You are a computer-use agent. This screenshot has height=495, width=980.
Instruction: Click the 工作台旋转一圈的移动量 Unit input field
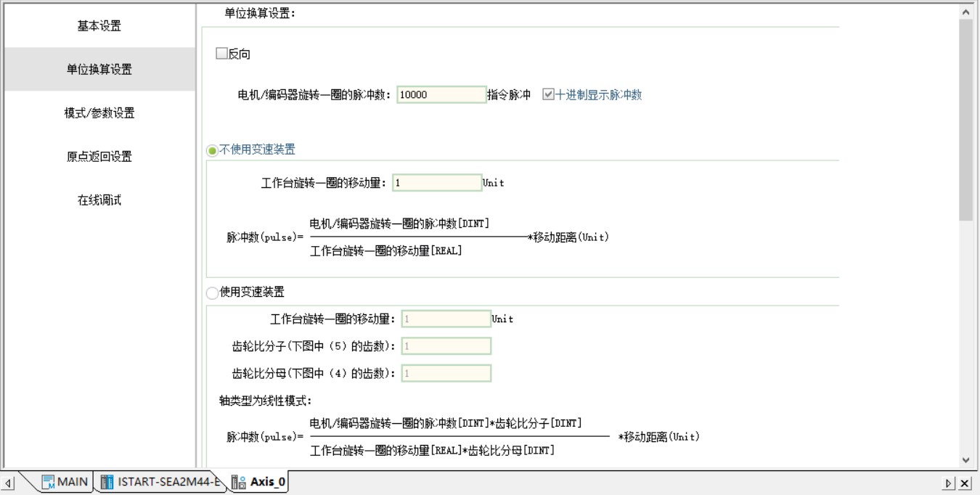point(437,183)
